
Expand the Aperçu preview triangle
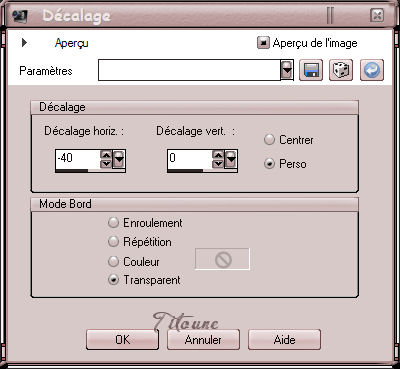click(x=24, y=43)
